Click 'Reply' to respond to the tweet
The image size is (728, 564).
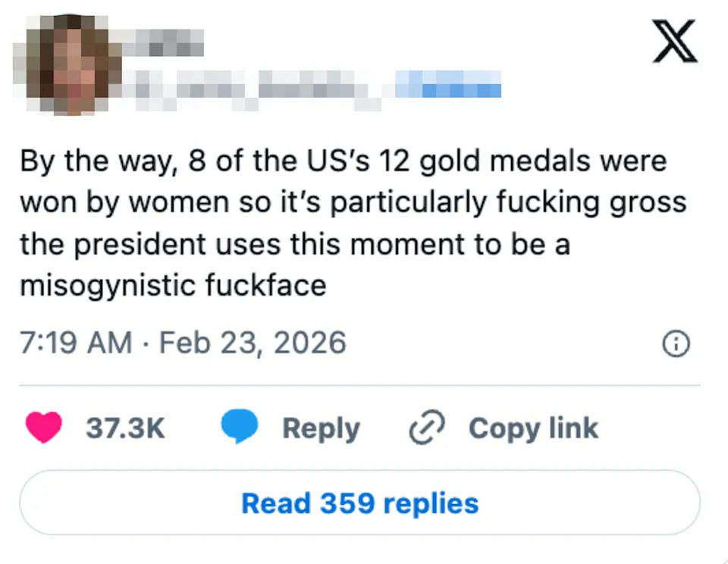point(322,428)
